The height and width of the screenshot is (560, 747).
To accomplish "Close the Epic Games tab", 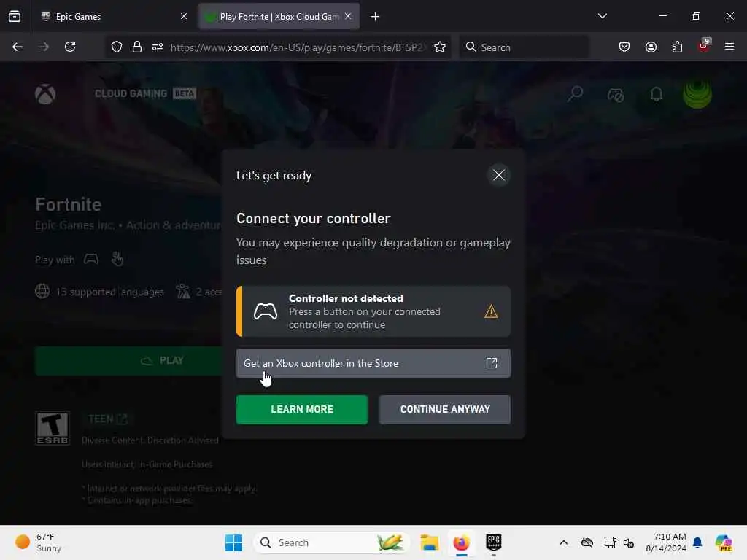I will (184, 17).
